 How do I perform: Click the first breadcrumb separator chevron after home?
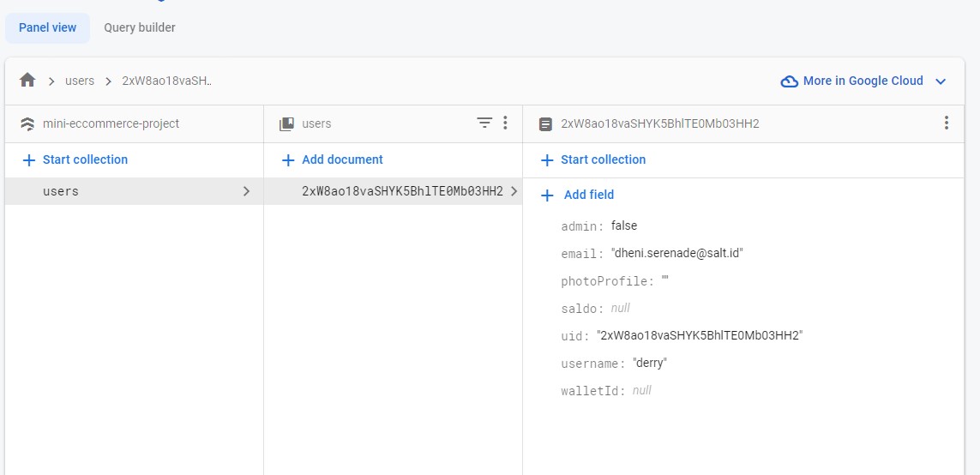tap(51, 81)
